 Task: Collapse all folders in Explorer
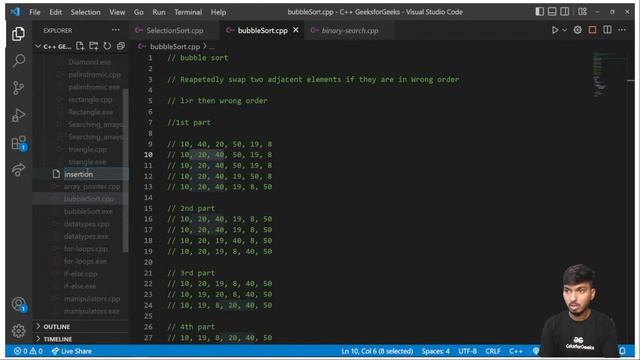pyautogui.click(x=121, y=46)
